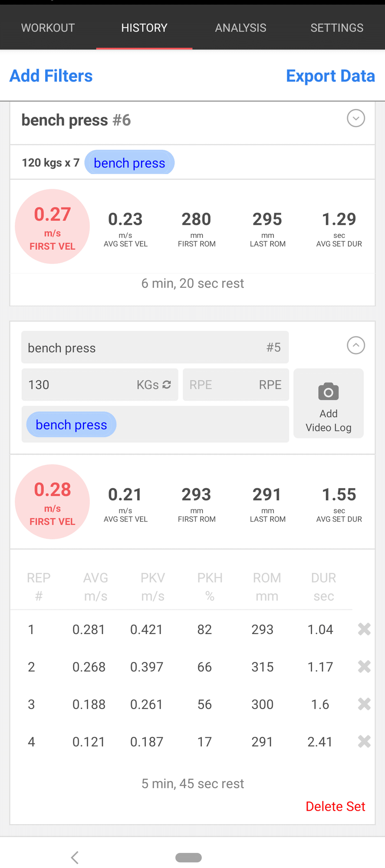Delete rep 3 row via X icon
The width and height of the screenshot is (385, 868).
coord(364,704)
